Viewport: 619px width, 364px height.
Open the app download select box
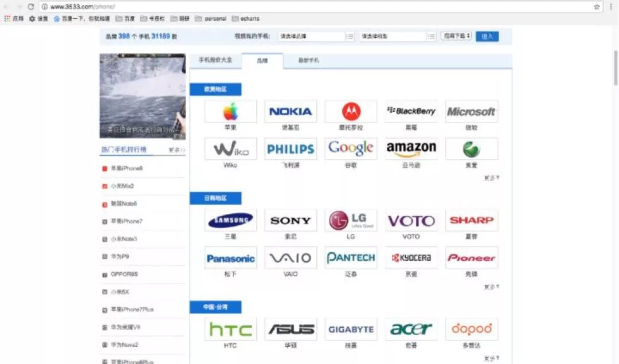click(456, 36)
